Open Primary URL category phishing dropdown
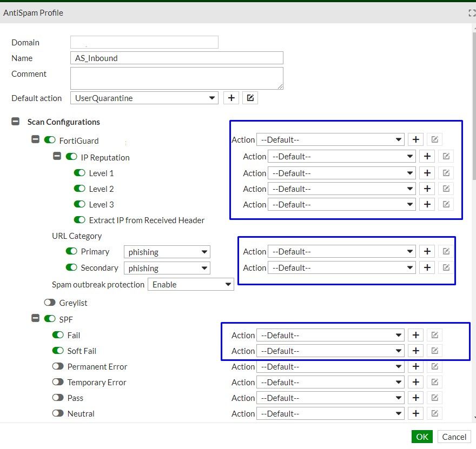Image resolution: width=476 pixels, height=449 pixels. [167, 252]
